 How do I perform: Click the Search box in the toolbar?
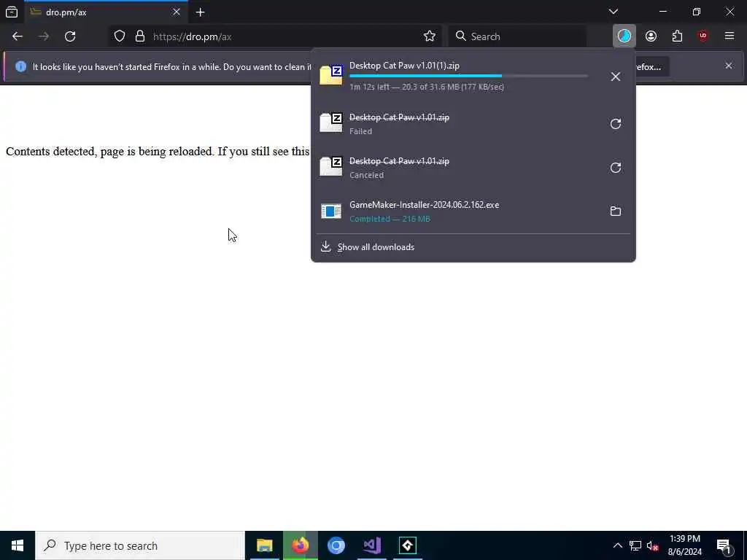[x=517, y=36]
